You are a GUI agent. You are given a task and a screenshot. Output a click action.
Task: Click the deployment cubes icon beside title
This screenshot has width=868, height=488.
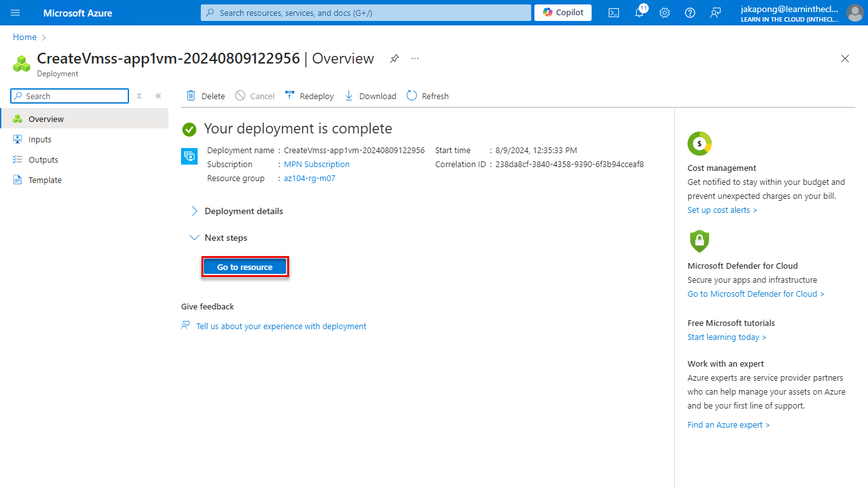(22, 63)
